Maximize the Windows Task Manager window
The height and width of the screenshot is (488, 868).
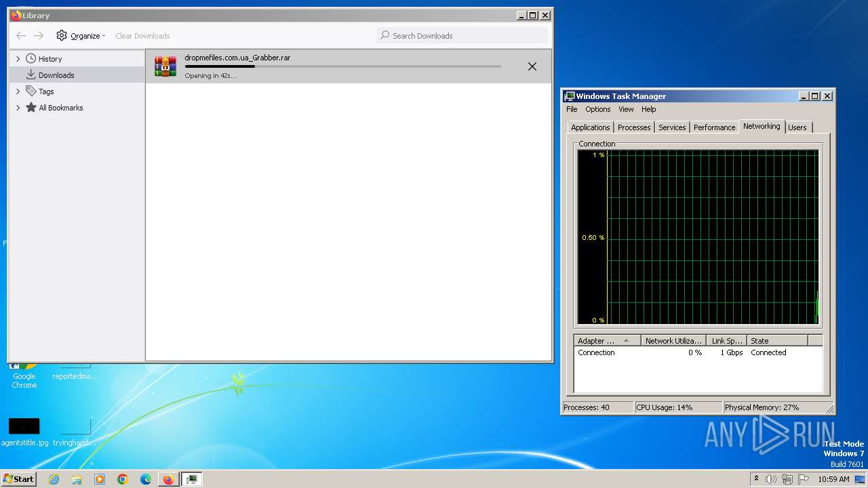point(815,96)
